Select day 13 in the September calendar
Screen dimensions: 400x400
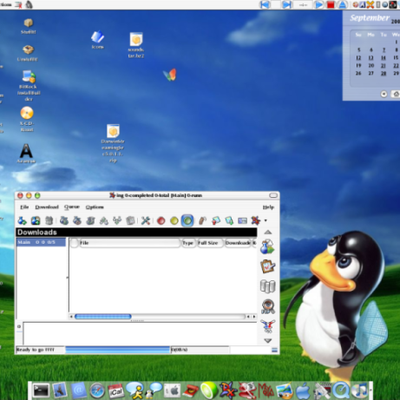click(371, 58)
